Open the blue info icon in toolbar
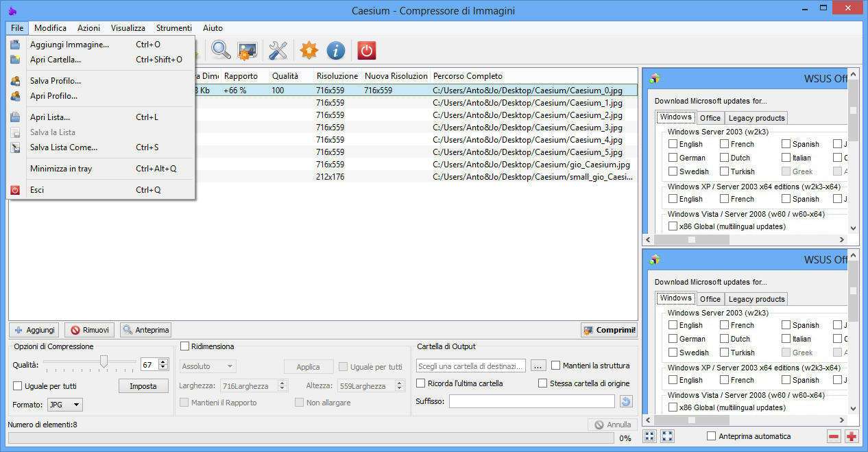Screen dimensions: 868x452 (335, 50)
